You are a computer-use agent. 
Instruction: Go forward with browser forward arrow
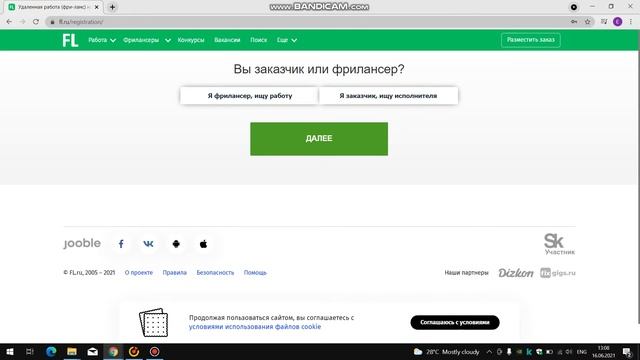point(22,22)
